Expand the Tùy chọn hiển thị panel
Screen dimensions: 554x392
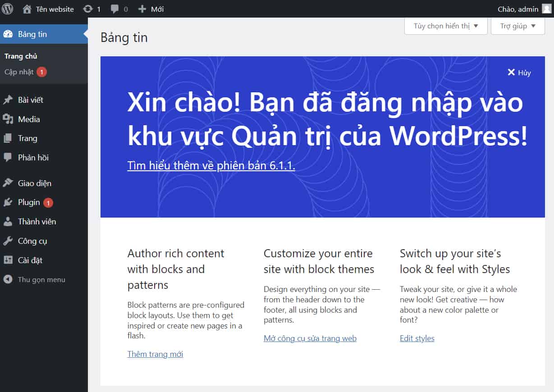[x=445, y=26]
